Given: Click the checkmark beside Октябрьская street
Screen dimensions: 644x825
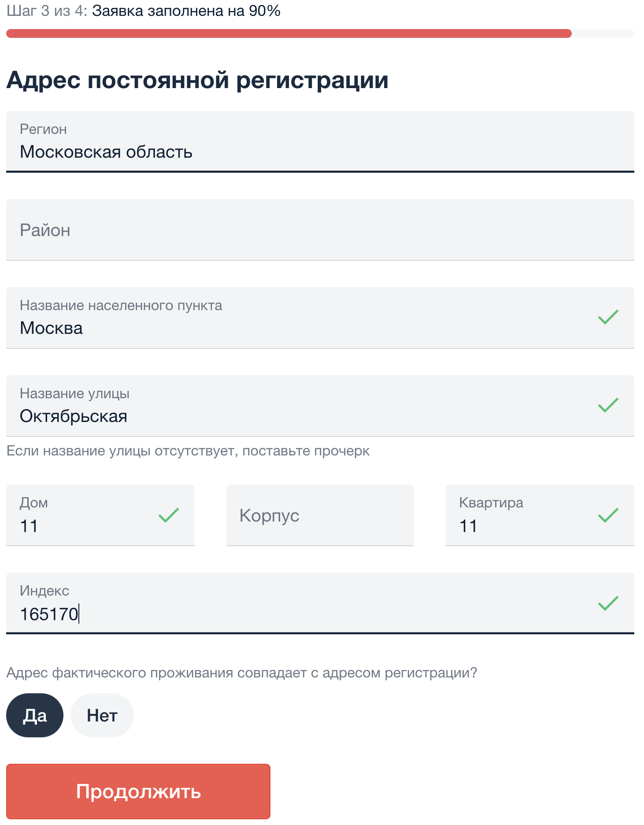Looking at the screenshot, I should (608, 403).
